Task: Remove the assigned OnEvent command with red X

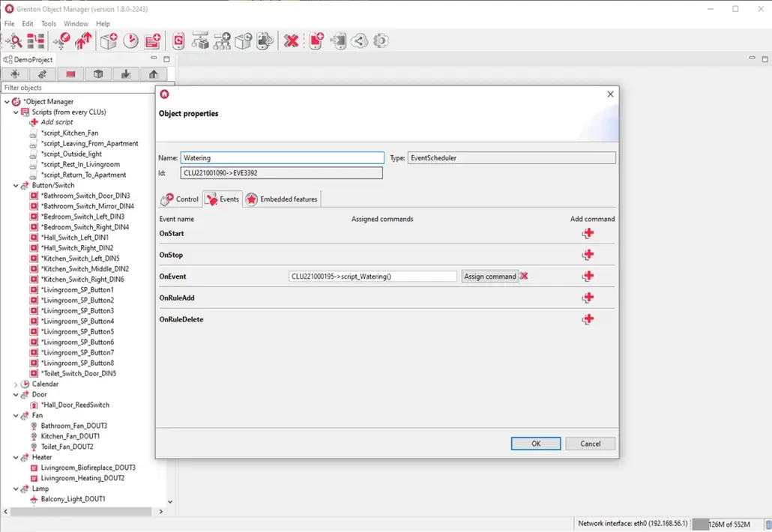Action: point(524,276)
